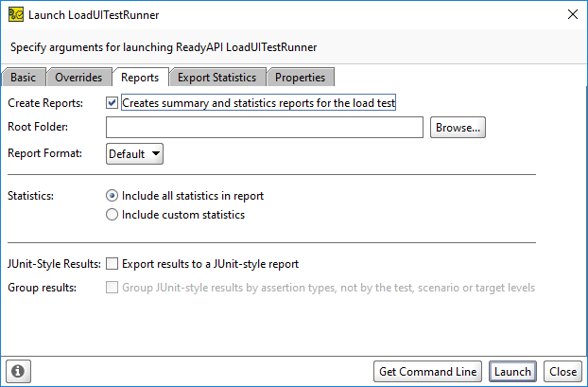The image size is (588, 387).
Task: Click the 'JUnit-Style Results:' label
Action: pos(55,264)
